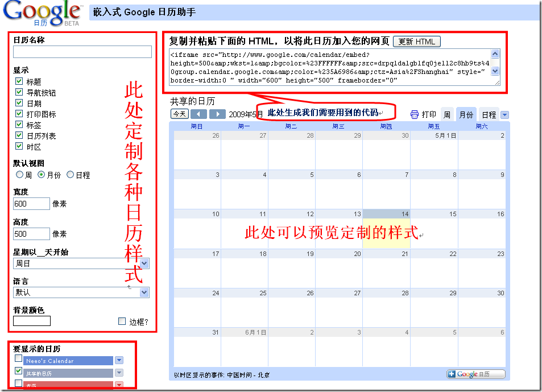Check the Neeo's Calendar checkbox
This screenshot has height=392, width=542.
click(x=19, y=358)
